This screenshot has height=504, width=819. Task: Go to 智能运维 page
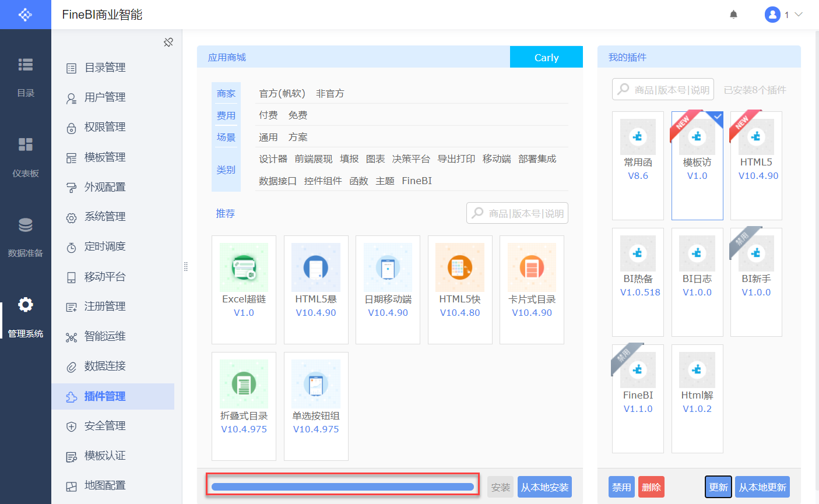113,336
